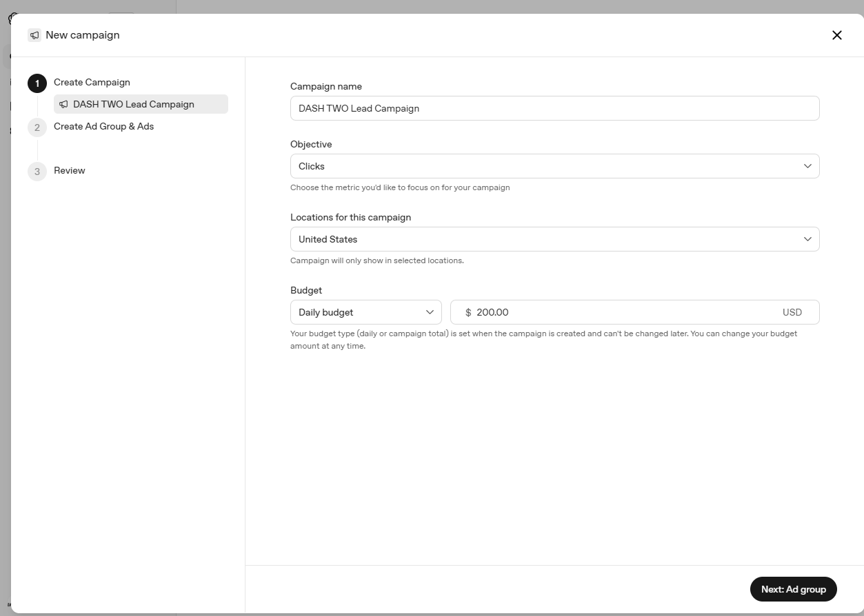Viewport: 864px width, 616px height.
Task: Close the New campaign dialog
Action: tap(836, 35)
